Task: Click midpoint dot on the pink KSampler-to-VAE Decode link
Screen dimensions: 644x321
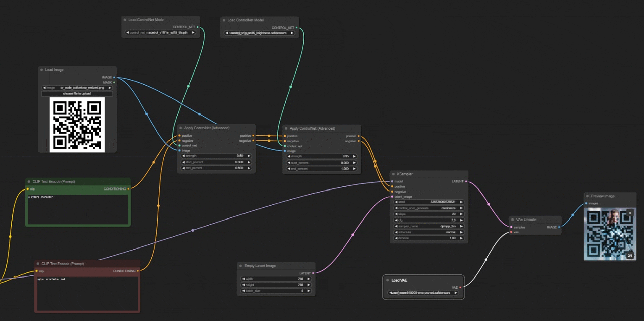Action: [x=489, y=204]
